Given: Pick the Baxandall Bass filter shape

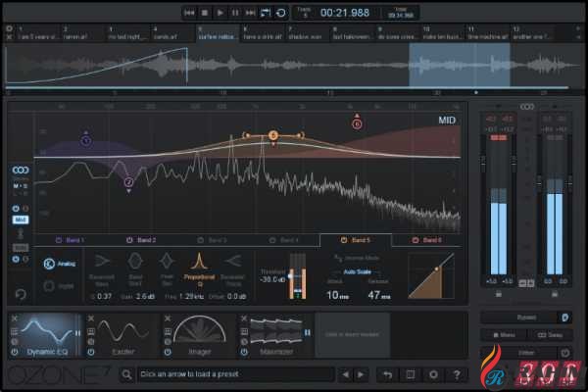Looking at the screenshot, I should (102, 263).
